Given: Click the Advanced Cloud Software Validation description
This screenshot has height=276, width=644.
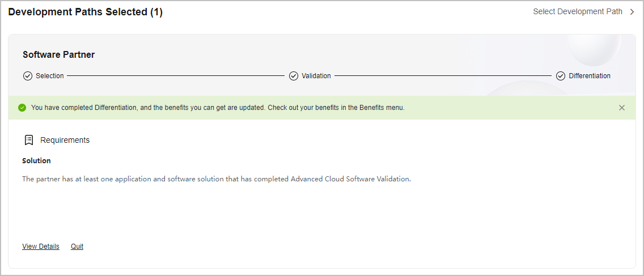Looking at the screenshot, I should (x=217, y=179).
